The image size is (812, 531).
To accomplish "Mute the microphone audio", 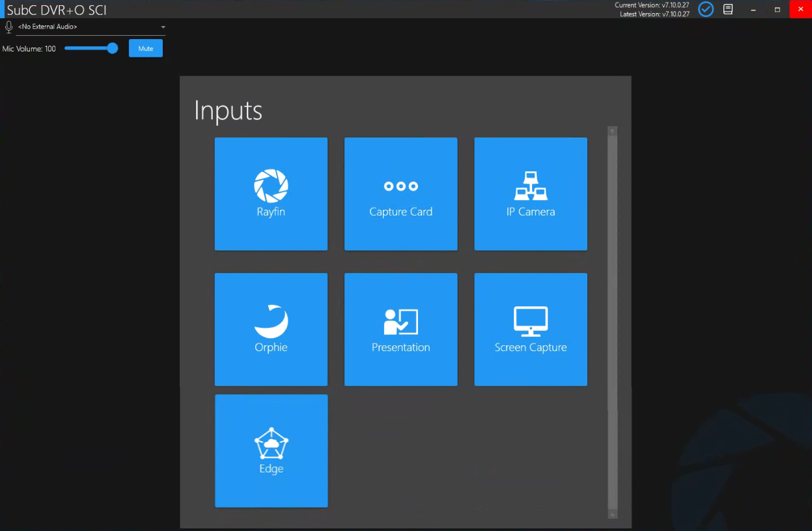I will coord(145,49).
